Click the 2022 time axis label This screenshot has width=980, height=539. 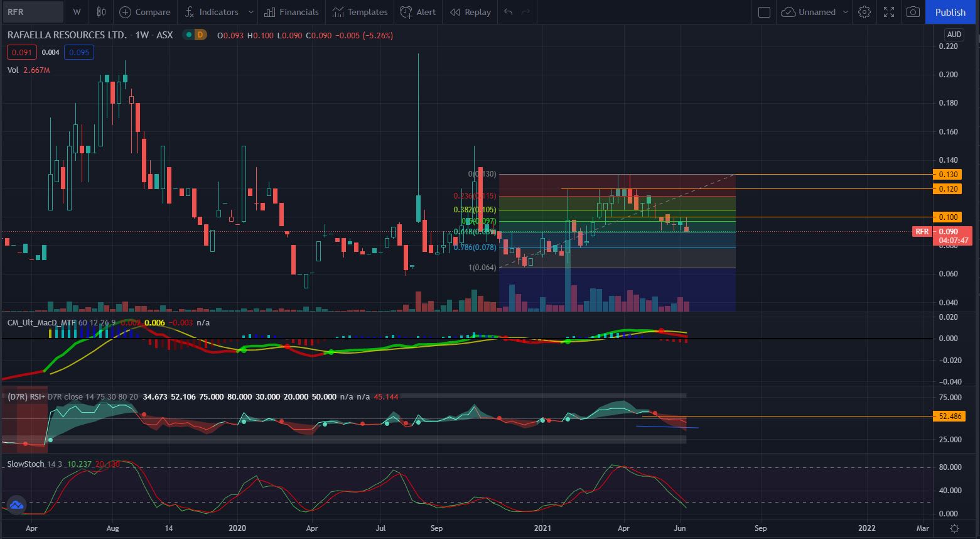click(867, 528)
